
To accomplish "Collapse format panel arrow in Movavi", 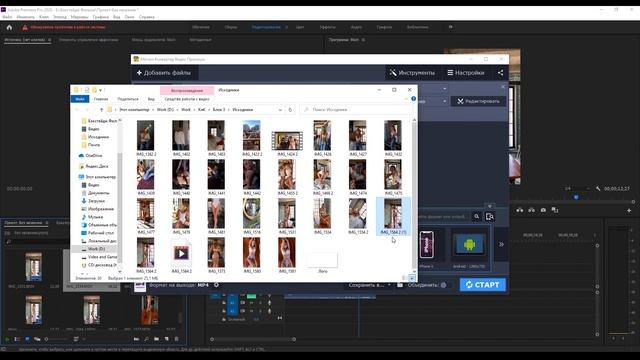I will (x=490, y=206).
